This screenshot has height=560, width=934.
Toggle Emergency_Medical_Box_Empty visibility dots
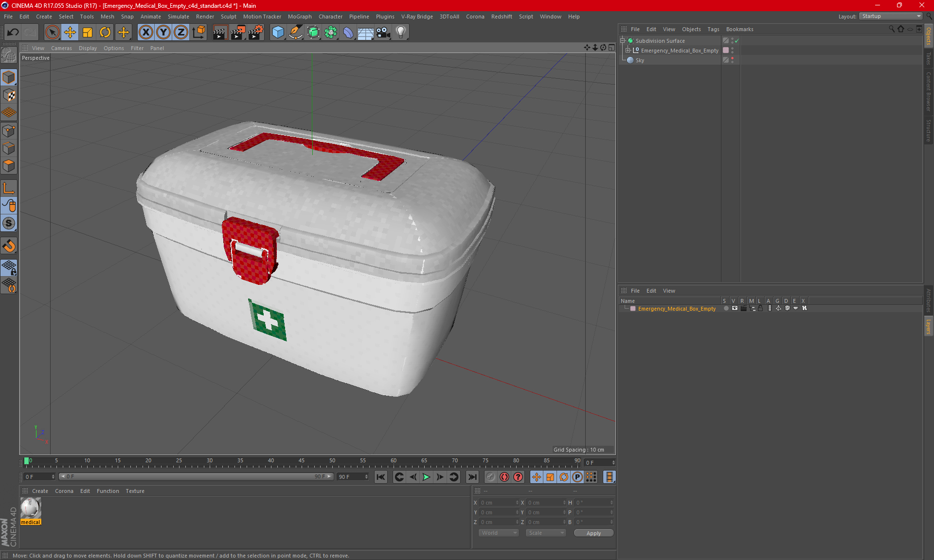coord(732,51)
